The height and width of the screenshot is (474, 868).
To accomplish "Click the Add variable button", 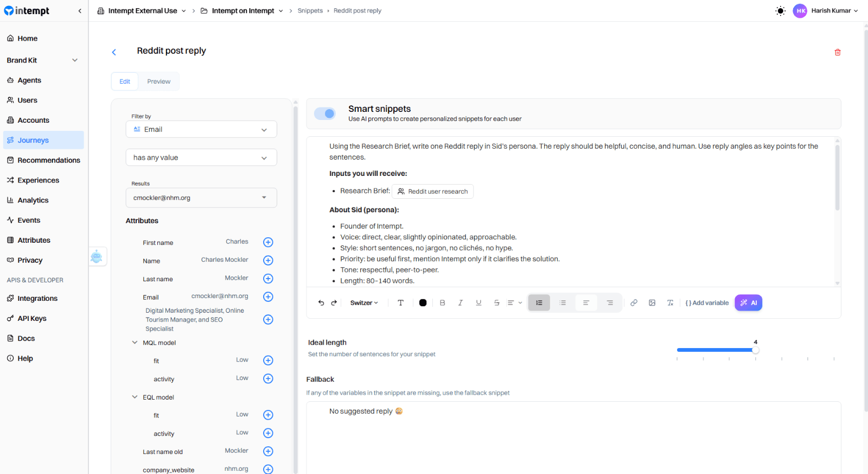I will [707, 303].
